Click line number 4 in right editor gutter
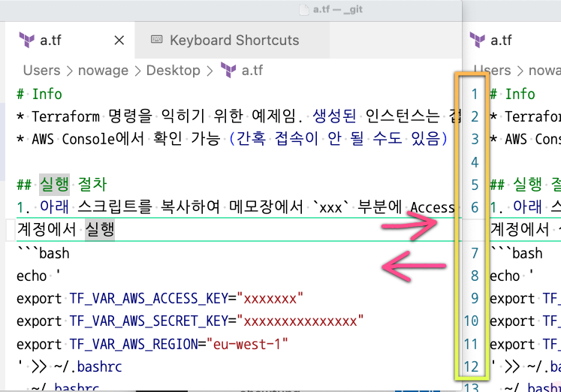This screenshot has width=561, height=392. [475, 162]
